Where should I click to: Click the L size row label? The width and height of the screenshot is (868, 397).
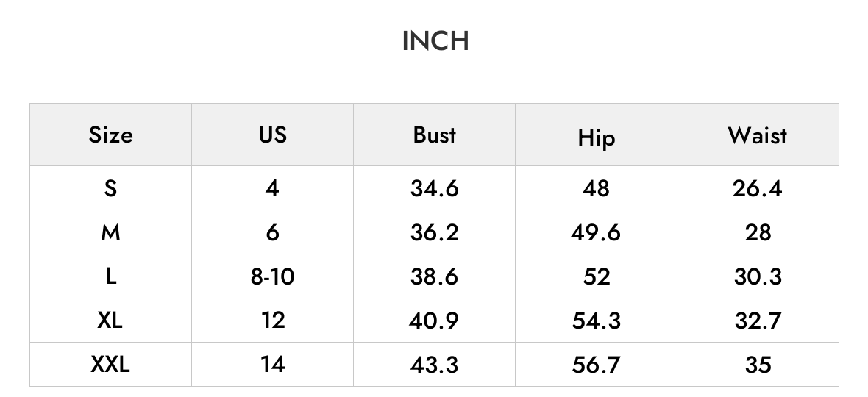click(x=111, y=276)
